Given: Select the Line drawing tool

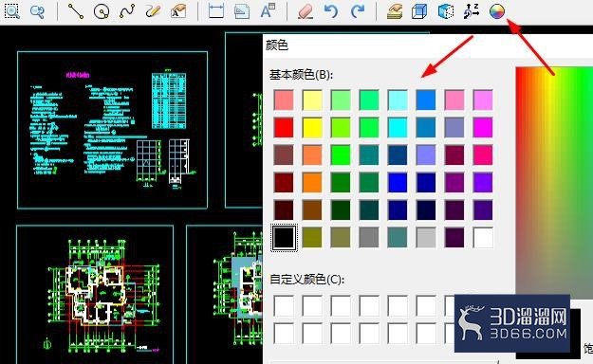Looking at the screenshot, I should 76,11.
